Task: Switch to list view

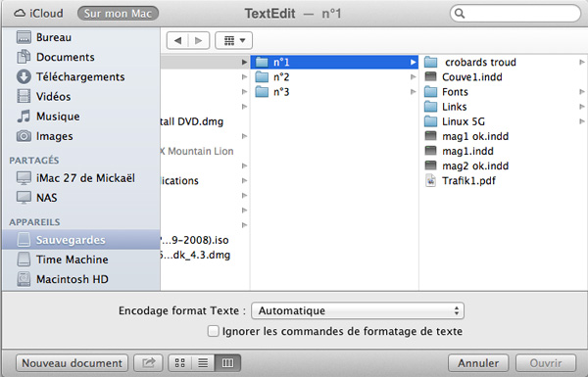Action: [x=203, y=363]
